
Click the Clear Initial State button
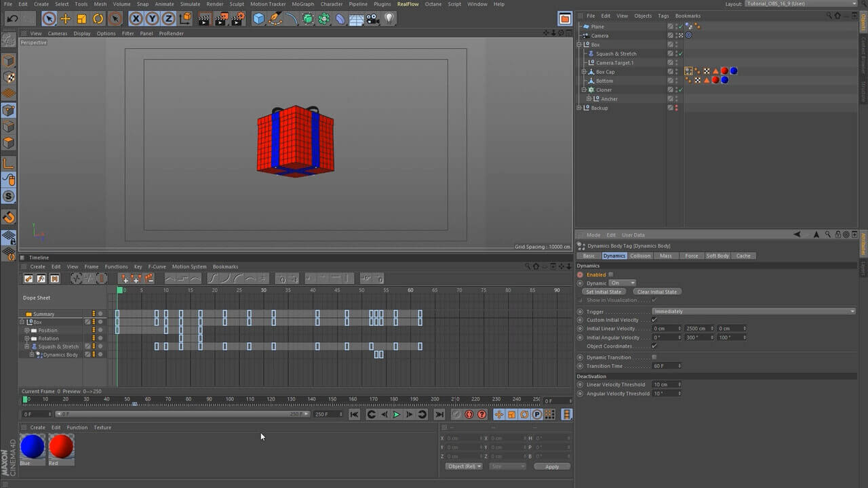click(656, 291)
